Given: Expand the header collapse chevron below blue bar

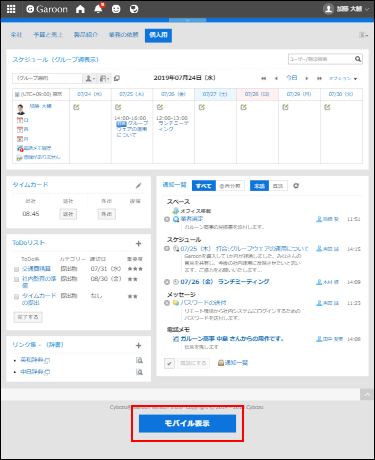Looking at the screenshot, I should 187,20.
